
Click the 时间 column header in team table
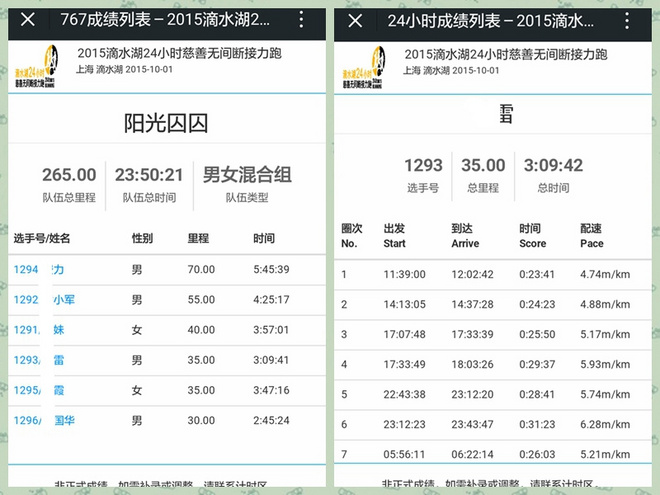click(264, 238)
